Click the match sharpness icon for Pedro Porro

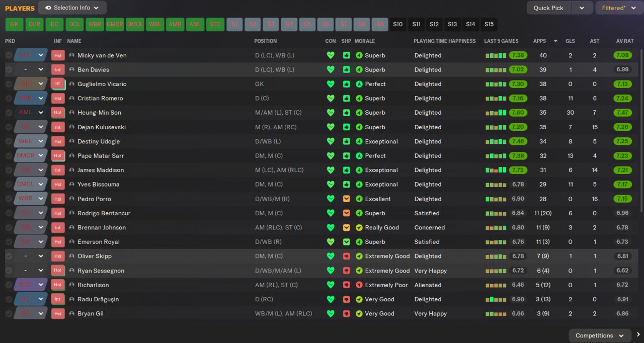tap(346, 199)
